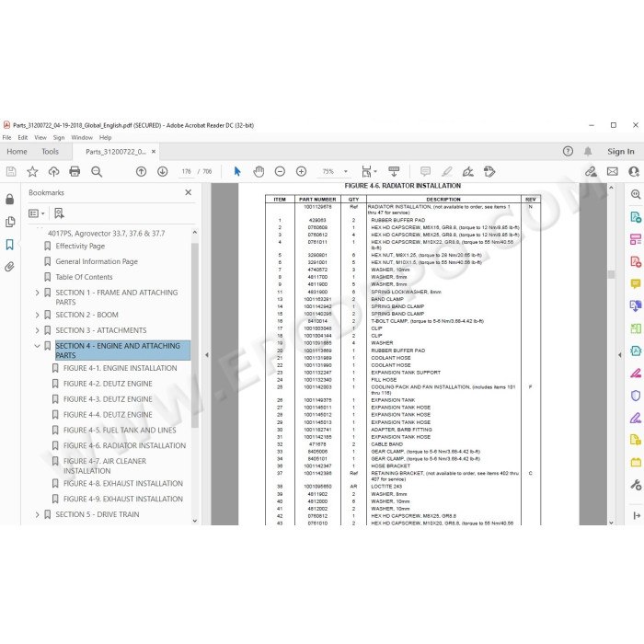Viewport: 644px width, 644px height.
Task: Send the file by email icon
Action: 613,172
